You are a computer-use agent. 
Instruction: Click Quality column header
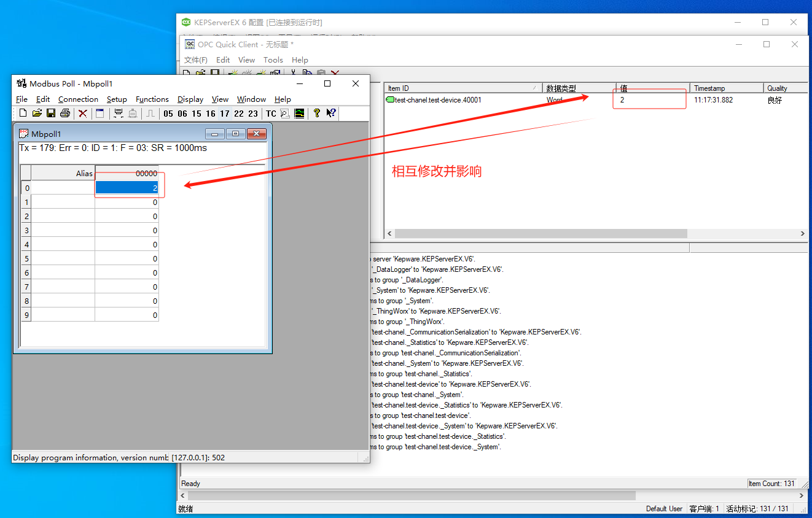click(x=786, y=88)
